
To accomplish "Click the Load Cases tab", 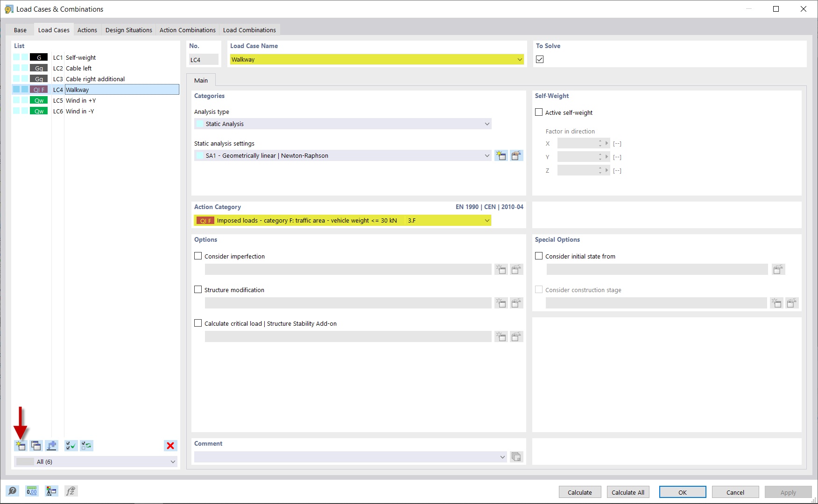I will pos(54,30).
